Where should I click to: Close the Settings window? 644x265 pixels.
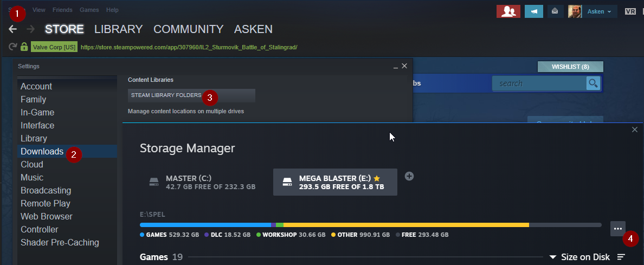coord(404,66)
